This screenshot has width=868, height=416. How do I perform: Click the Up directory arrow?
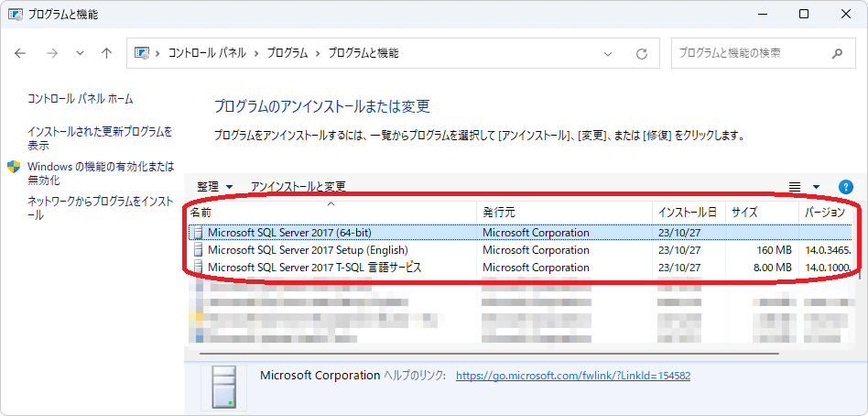pos(107,53)
